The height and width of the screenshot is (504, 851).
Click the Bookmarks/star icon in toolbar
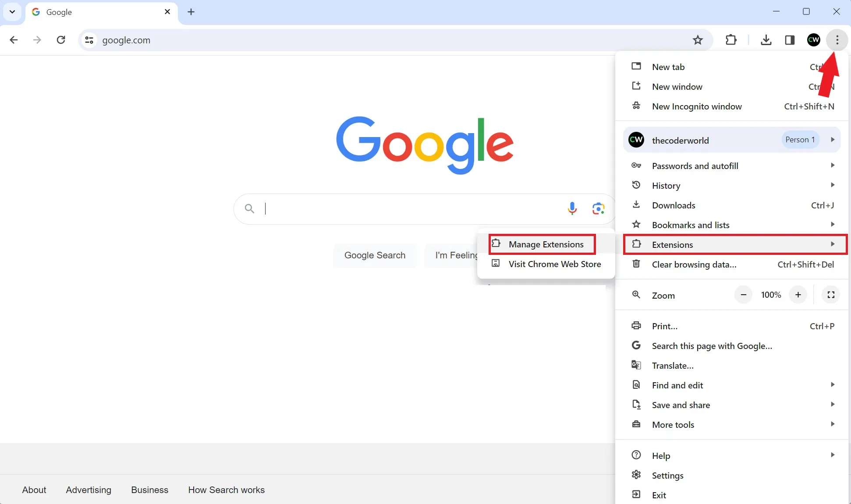tap(697, 39)
